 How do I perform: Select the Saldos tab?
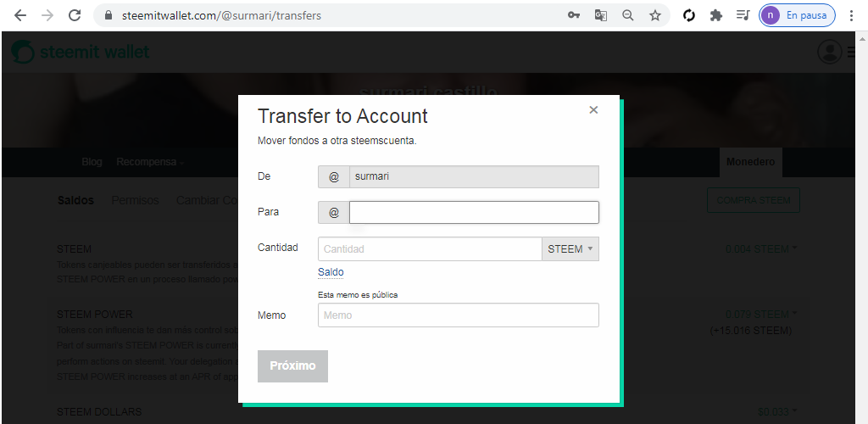(x=75, y=200)
